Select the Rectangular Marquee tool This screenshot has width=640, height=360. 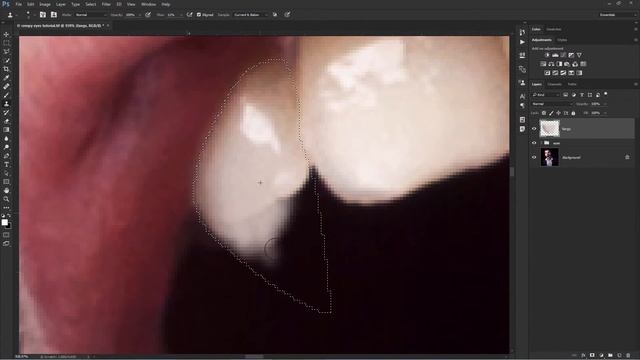coord(6,43)
